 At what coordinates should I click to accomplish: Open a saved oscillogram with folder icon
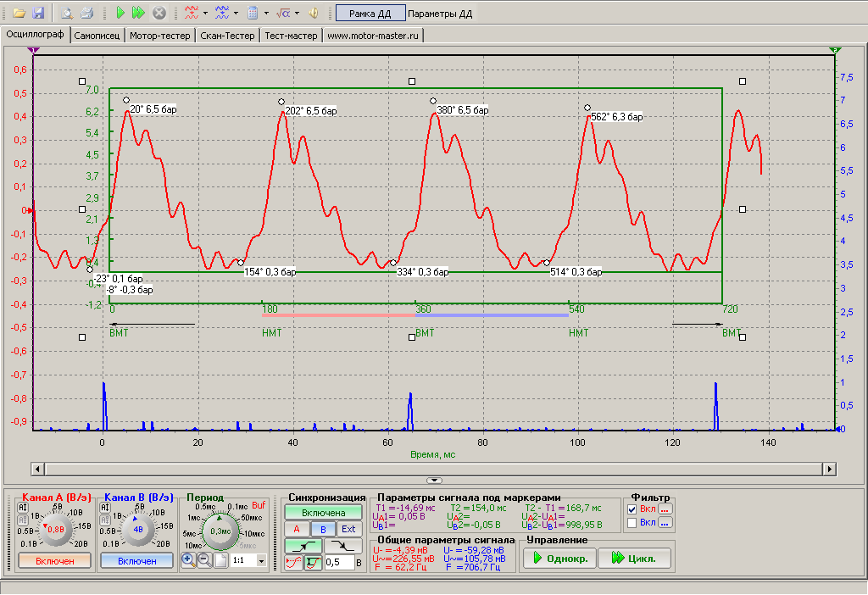click(19, 13)
